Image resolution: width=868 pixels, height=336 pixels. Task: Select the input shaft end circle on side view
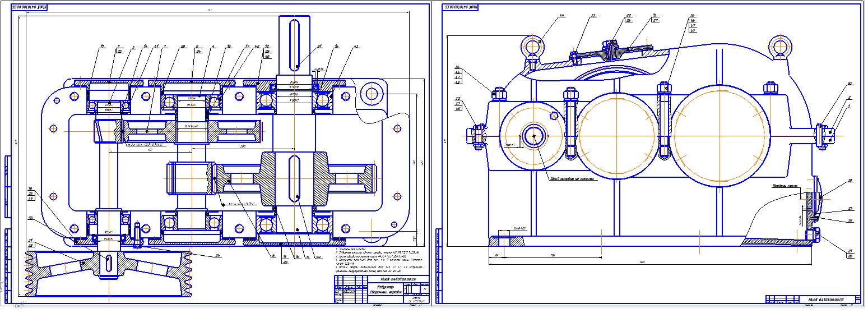point(533,135)
